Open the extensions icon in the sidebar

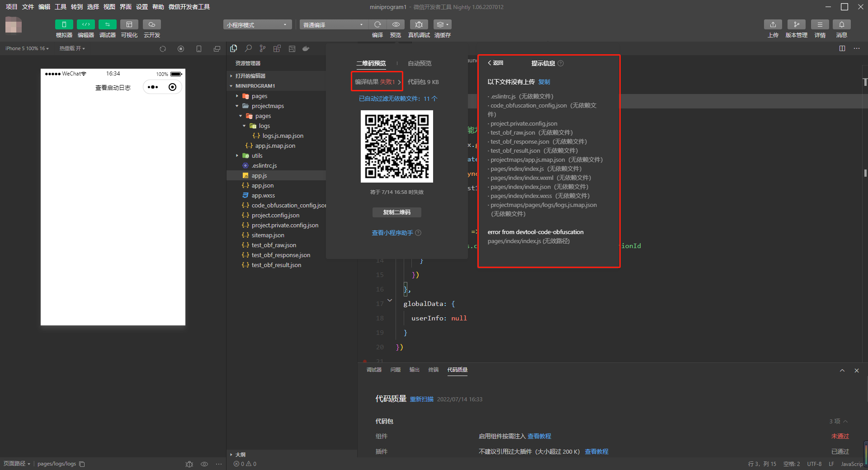point(277,48)
